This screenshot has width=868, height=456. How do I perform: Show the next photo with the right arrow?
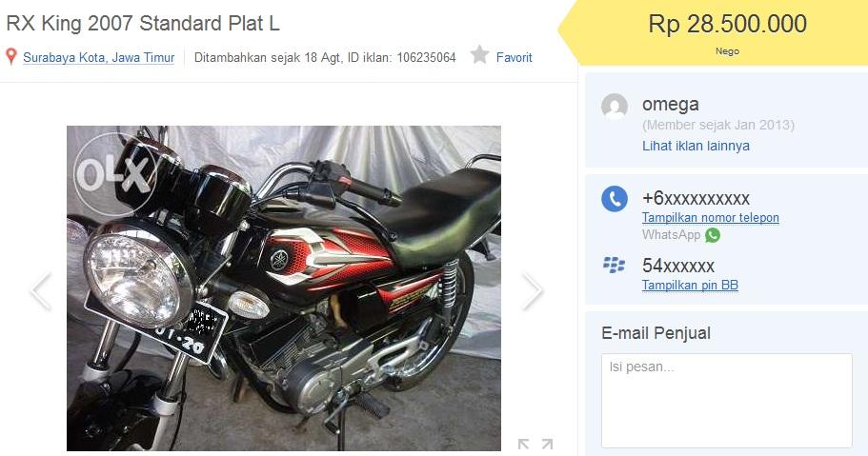[532, 290]
